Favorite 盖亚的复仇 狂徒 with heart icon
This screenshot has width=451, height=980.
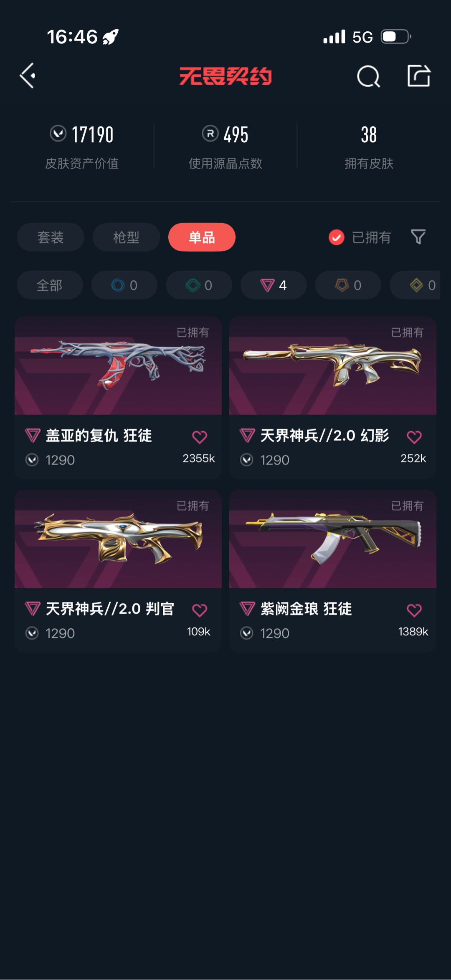(200, 437)
